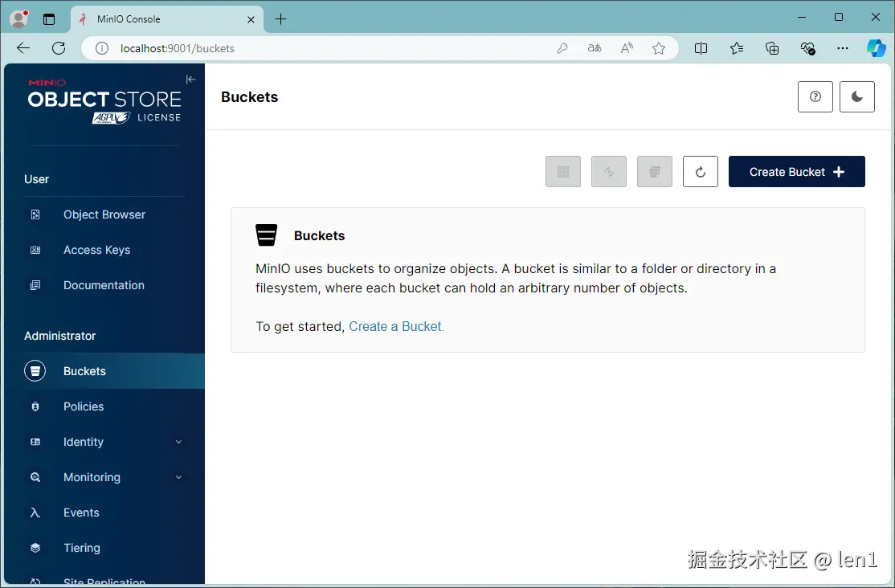Select the MinIO Console tab

point(166,18)
